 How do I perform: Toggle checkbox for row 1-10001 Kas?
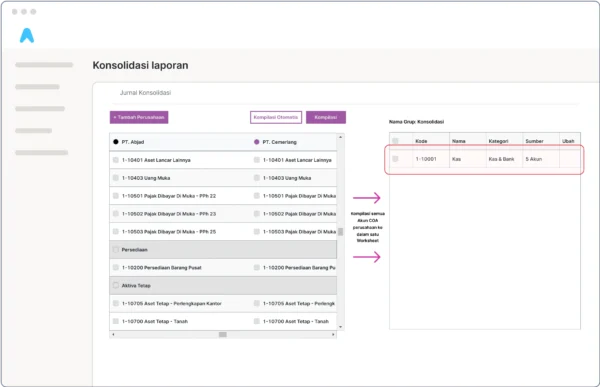click(395, 159)
